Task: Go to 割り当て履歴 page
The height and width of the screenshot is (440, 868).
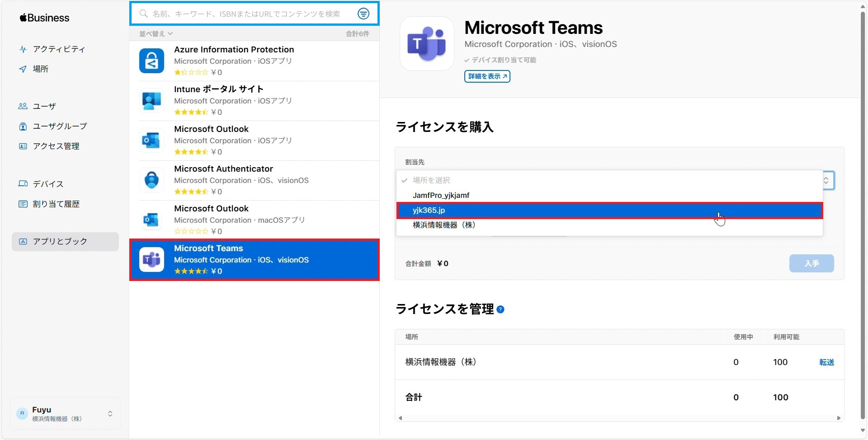Action: click(56, 204)
